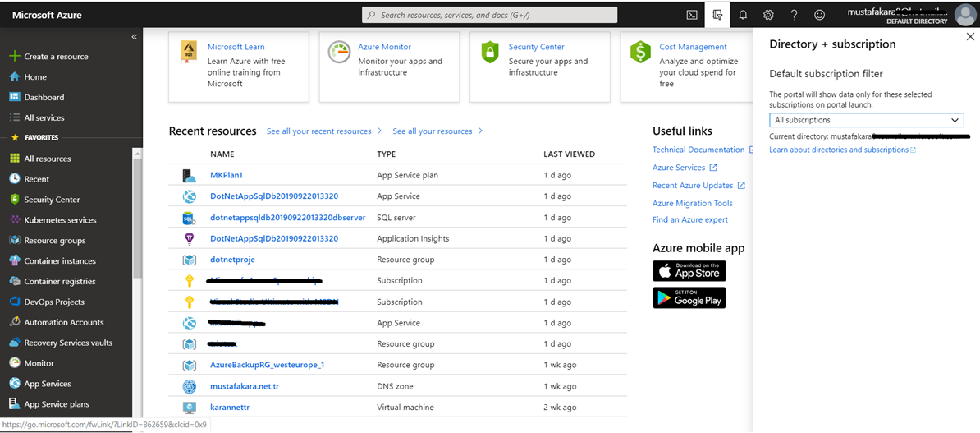Click App Service plans icon in sidebar

tap(15, 404)
